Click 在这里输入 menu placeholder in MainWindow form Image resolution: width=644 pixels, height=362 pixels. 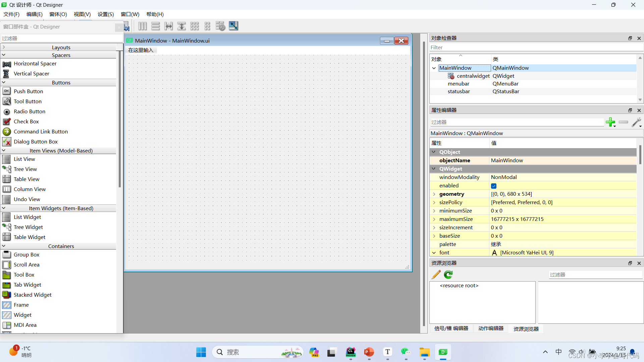(x=141, y=50)
